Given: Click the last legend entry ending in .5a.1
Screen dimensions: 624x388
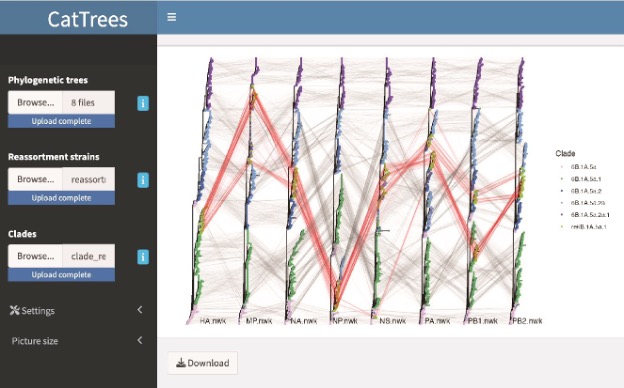Looking at the screenshot, I should 588,227.
